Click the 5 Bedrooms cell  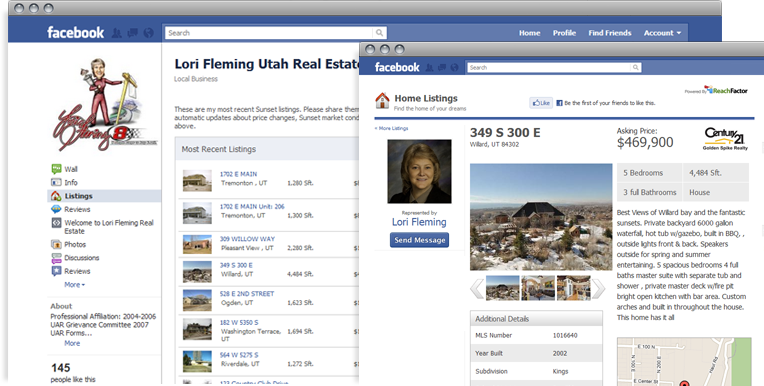(649, 173)
